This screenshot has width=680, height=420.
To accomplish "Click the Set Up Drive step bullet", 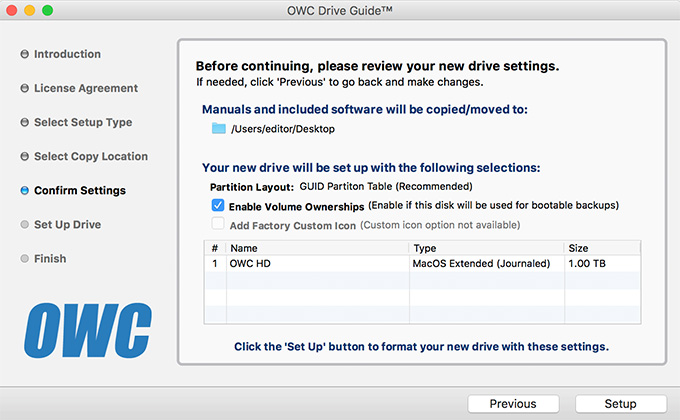I will point(25,224).
